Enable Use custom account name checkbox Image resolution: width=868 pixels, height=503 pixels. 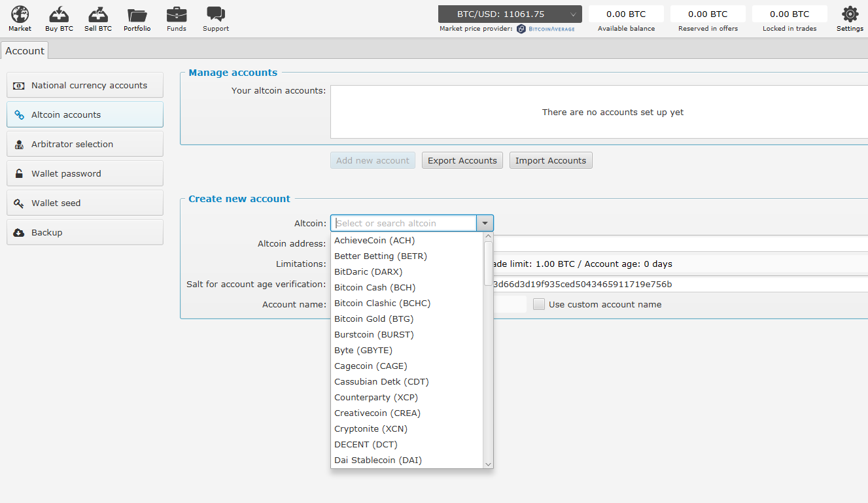539,304
